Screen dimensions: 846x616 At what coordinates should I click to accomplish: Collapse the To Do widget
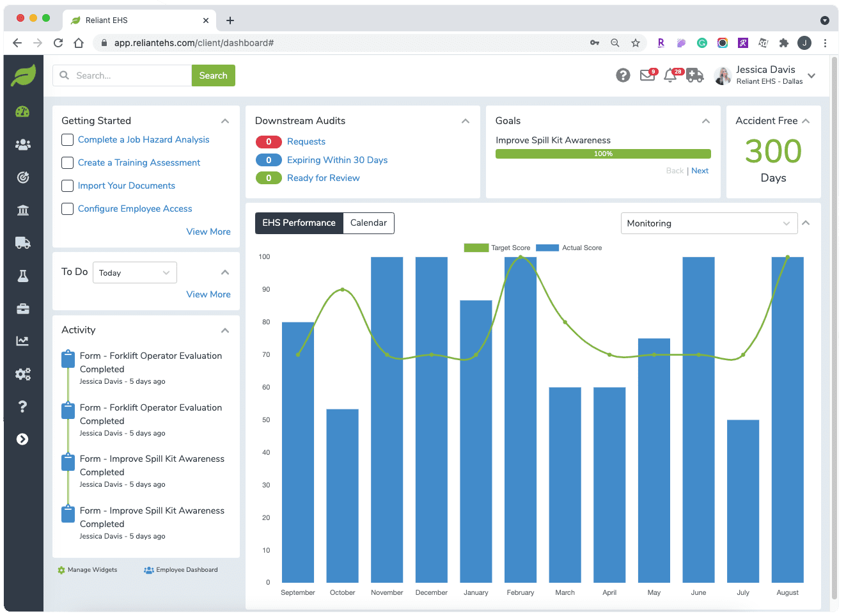(225, 272)
